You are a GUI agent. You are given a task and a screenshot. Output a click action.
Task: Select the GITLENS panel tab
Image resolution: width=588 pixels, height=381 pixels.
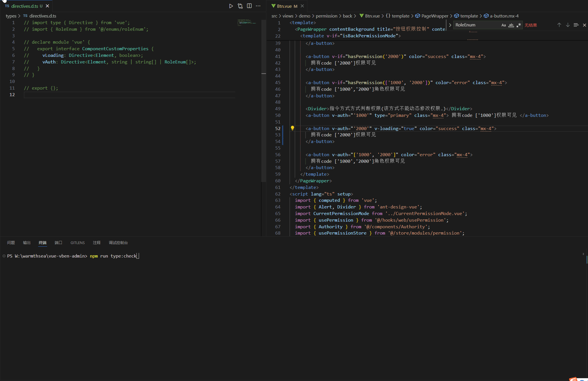(78, 243)
